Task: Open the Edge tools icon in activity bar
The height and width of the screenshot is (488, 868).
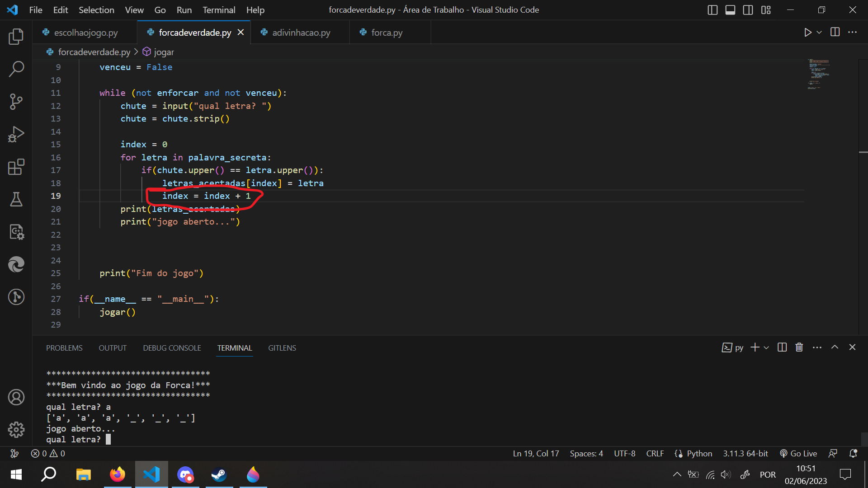Action: (16, 264)
